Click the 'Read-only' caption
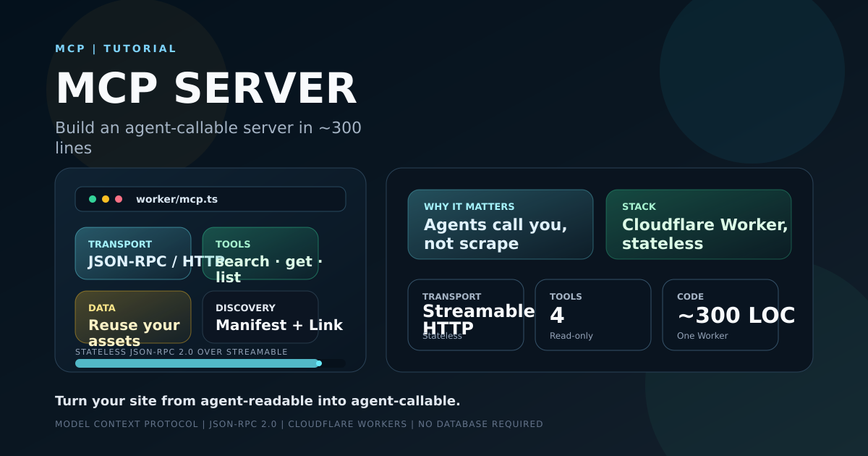The height and width of the screenshot is (456, 868). (571, 336)
